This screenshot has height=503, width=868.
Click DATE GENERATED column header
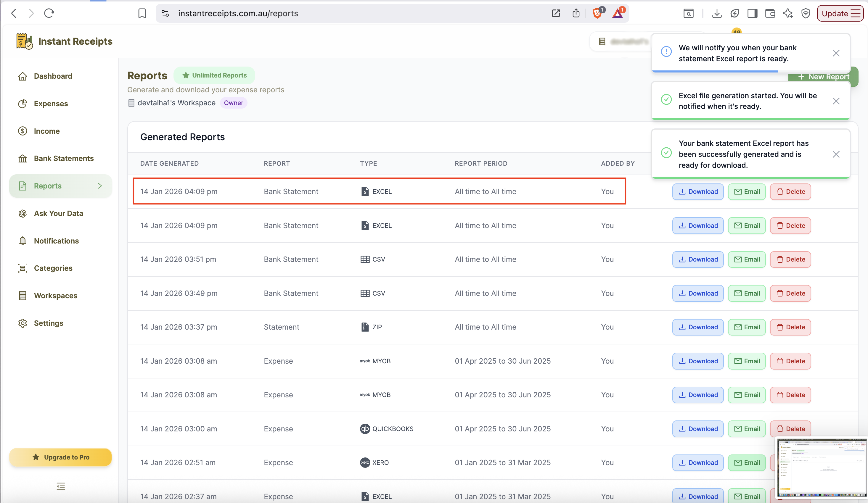click(x=169, y=164)
